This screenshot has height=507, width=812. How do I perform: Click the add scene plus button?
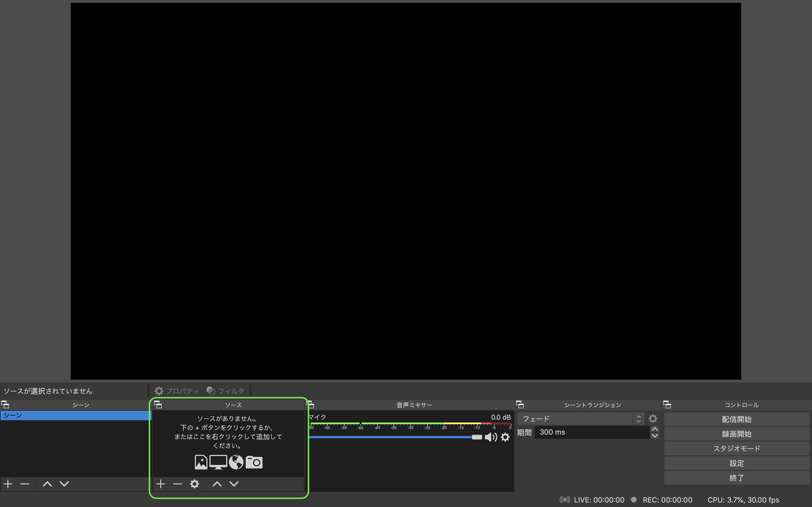click(x=8, y=484)
